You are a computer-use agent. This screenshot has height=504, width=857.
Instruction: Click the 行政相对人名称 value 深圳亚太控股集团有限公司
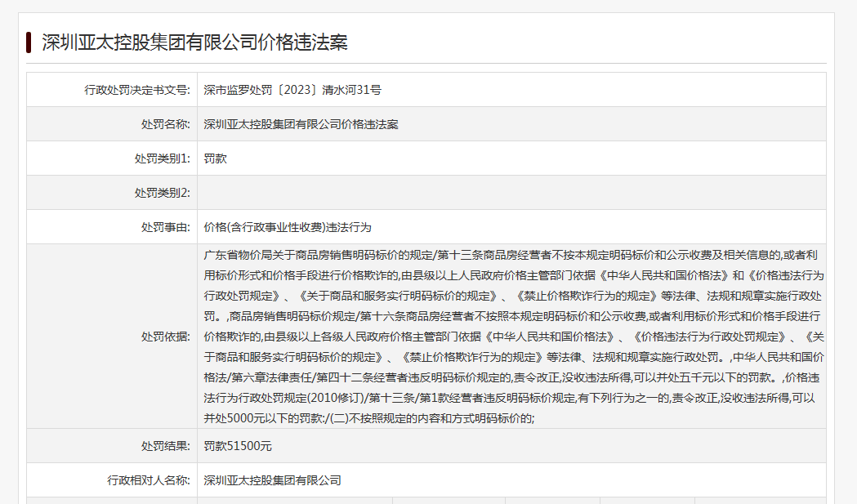(272, 480)
